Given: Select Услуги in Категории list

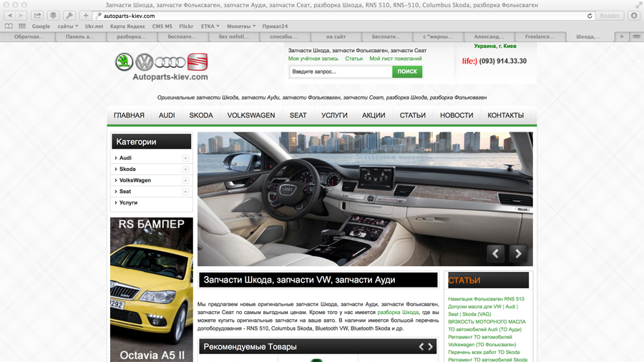Looking at the screenshot, I should point(128,202).
